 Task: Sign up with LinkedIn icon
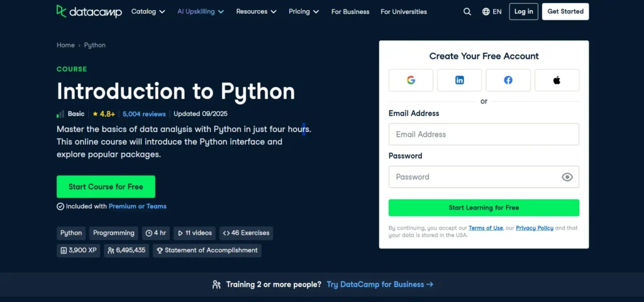(x=460, y=80)
